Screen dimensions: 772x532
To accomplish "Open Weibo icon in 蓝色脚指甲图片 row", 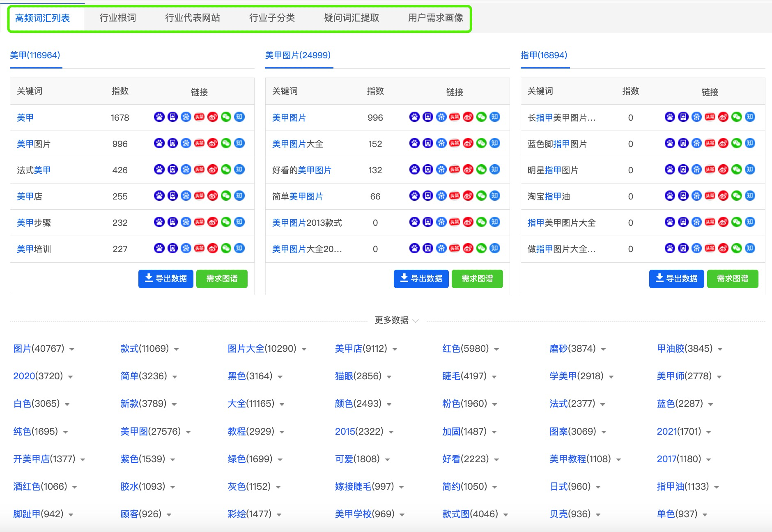I will click(724, 143).
